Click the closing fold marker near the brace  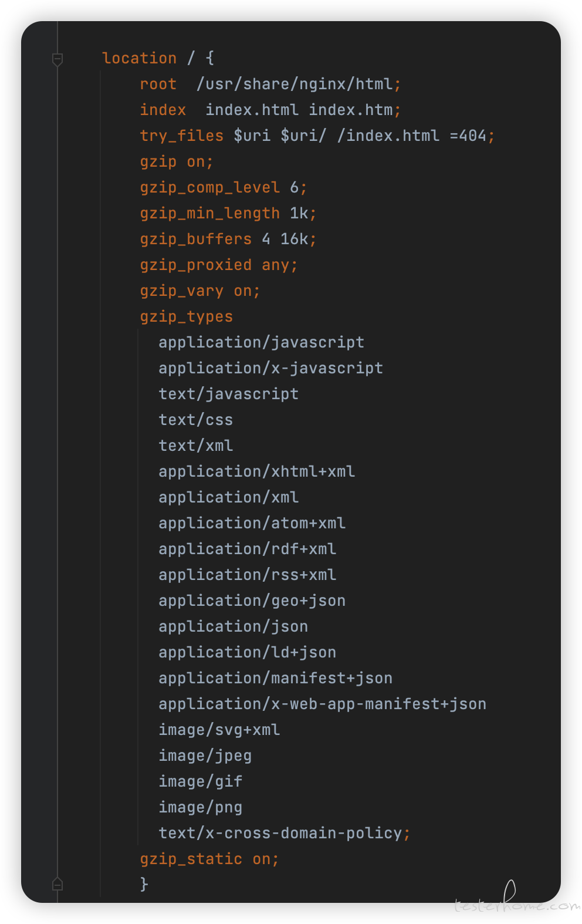[x=57, y=883]
